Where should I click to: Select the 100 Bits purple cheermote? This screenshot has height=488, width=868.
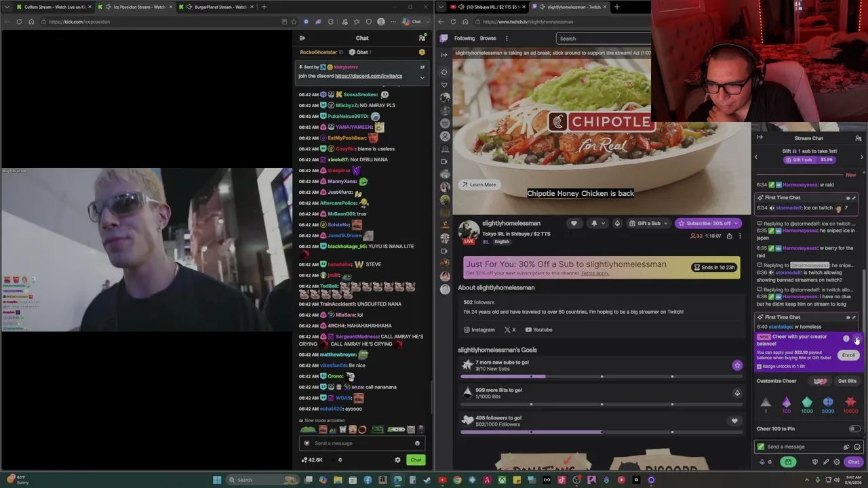[x=787, y=405]
